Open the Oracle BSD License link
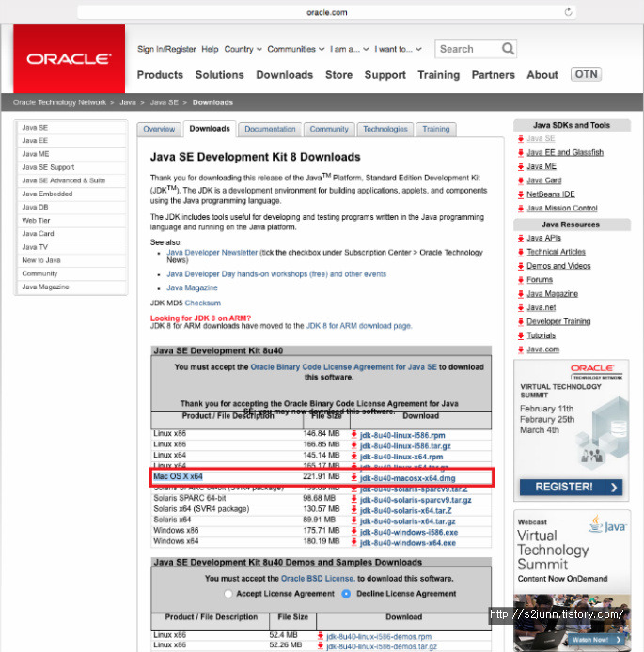The image size is (644, 652). point(319,579)
